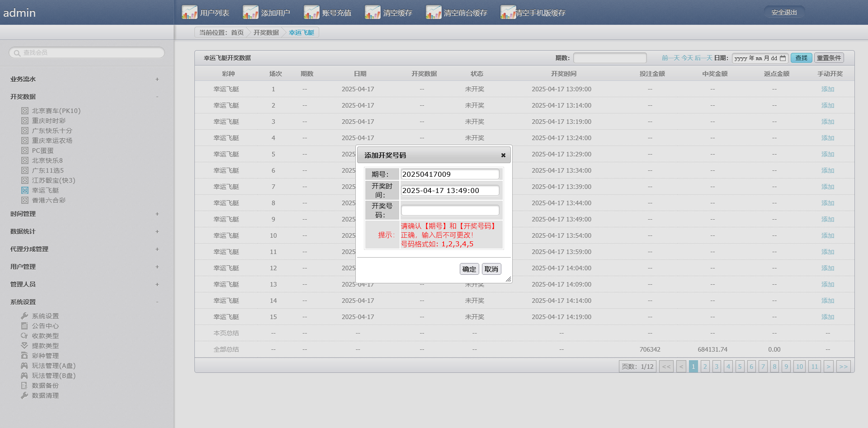Image resolution: width=868 pixels, height=428 pixels.
Task: Expand the 业务流水 menu section
Action: [x=157, y=79]
